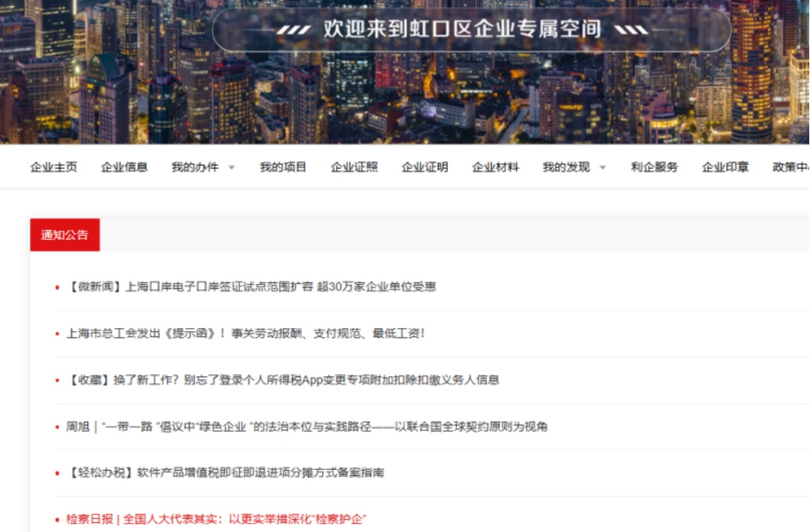Image resolution: width=810 pixels, height=532 pixels.
Task: Open 周旭 “一带一路” 绿色企业 article
Action: point(307,427)
